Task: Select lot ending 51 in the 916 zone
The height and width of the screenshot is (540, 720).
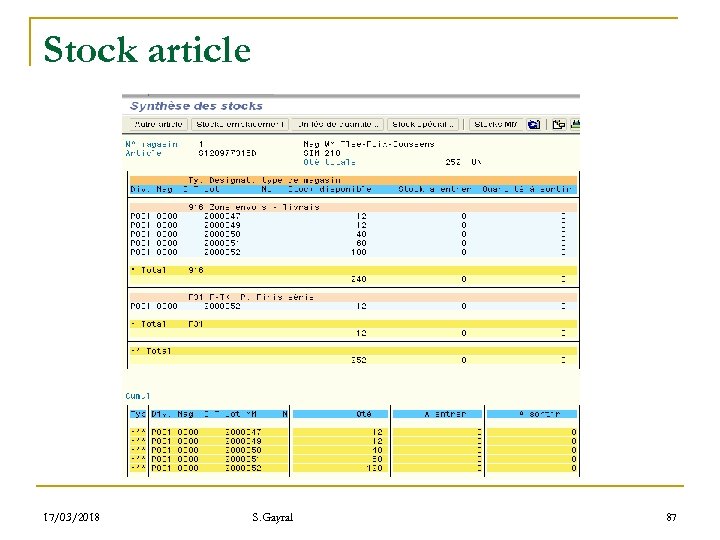Action: point(222,243)
